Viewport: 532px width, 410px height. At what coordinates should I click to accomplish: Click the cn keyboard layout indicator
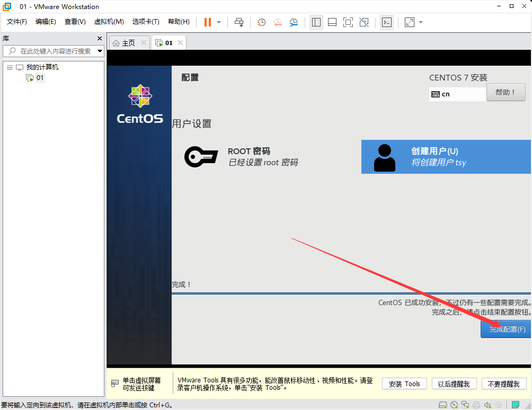(x=457, y=94)
